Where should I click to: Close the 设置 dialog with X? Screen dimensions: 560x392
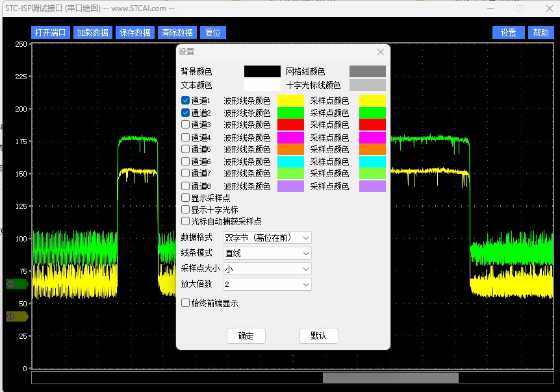[381, 52]
